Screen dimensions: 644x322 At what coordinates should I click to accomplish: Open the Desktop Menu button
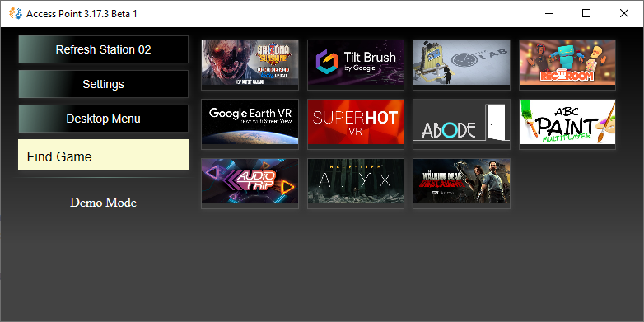tap(103, 119)
